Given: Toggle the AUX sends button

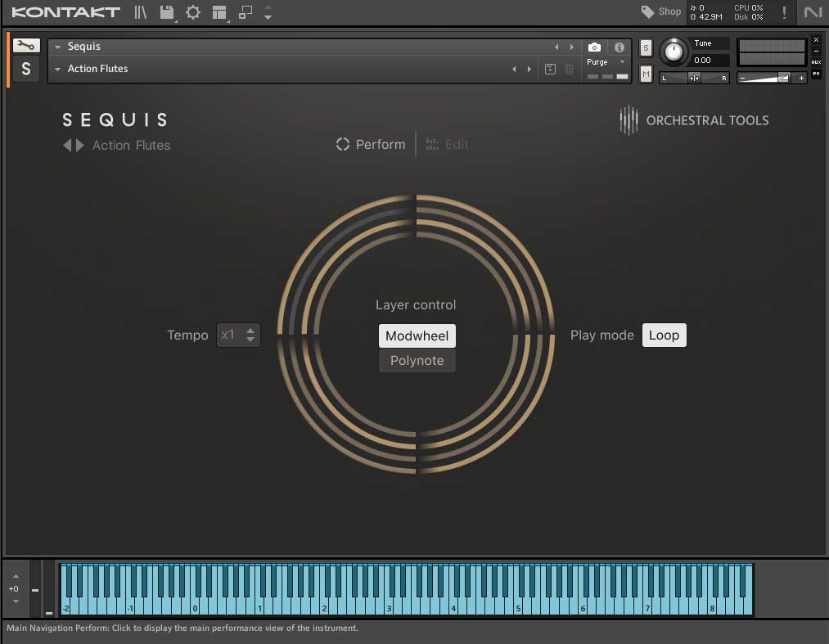Looking at the screenshot, I should tap(816, 62).
